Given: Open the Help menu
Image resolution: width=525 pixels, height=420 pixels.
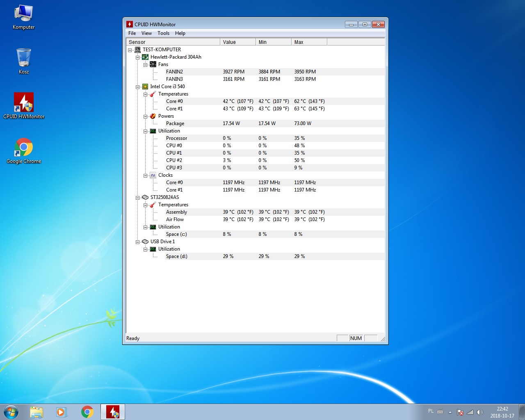Looking at the screenshot, I should (x=180, y=33).
